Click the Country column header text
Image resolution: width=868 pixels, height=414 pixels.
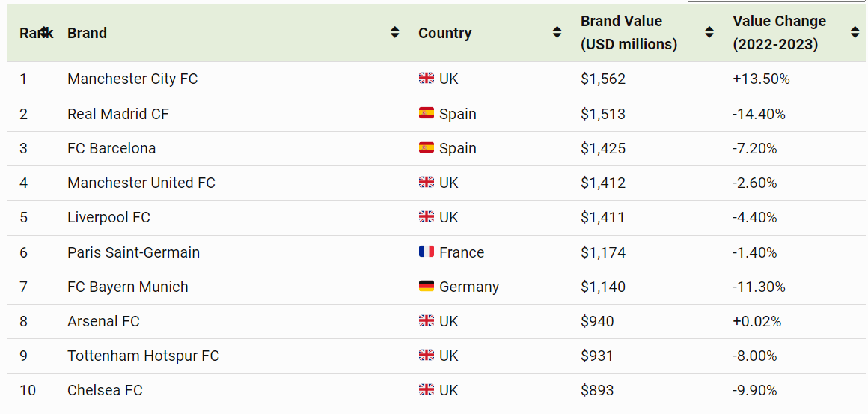[x=444, y=33]
